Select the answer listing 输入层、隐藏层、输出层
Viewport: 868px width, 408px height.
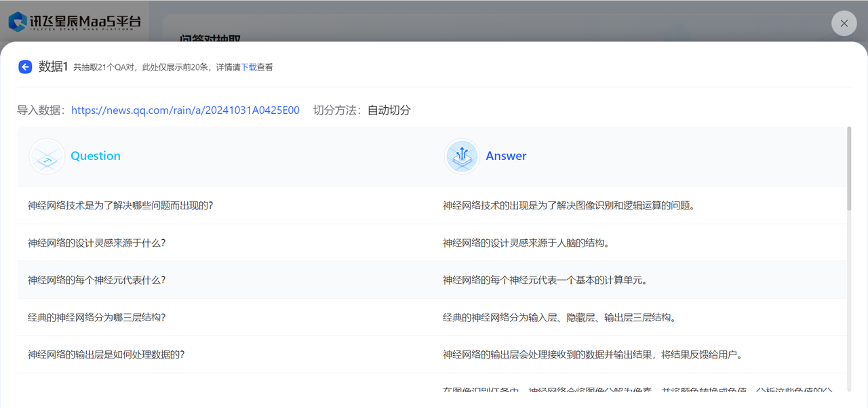coord(559,317)
